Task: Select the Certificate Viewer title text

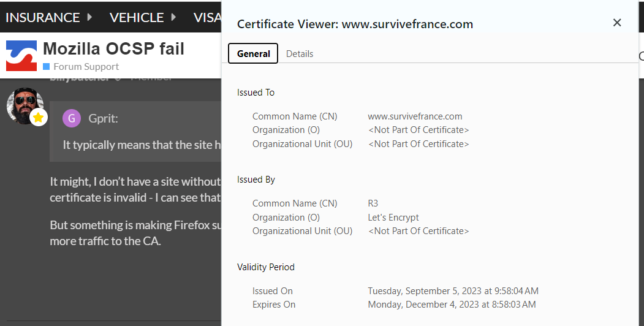Action: tap(355, 24)
